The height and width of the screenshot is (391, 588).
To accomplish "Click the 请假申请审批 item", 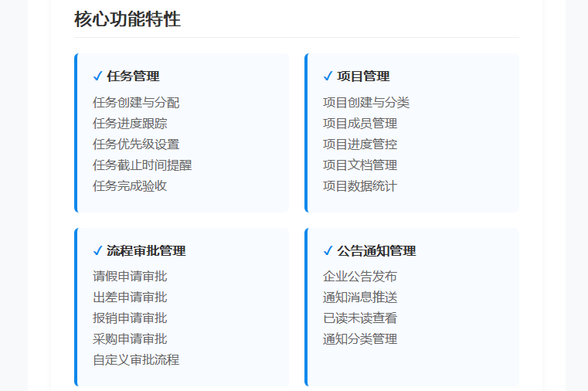I will (130, 277).
